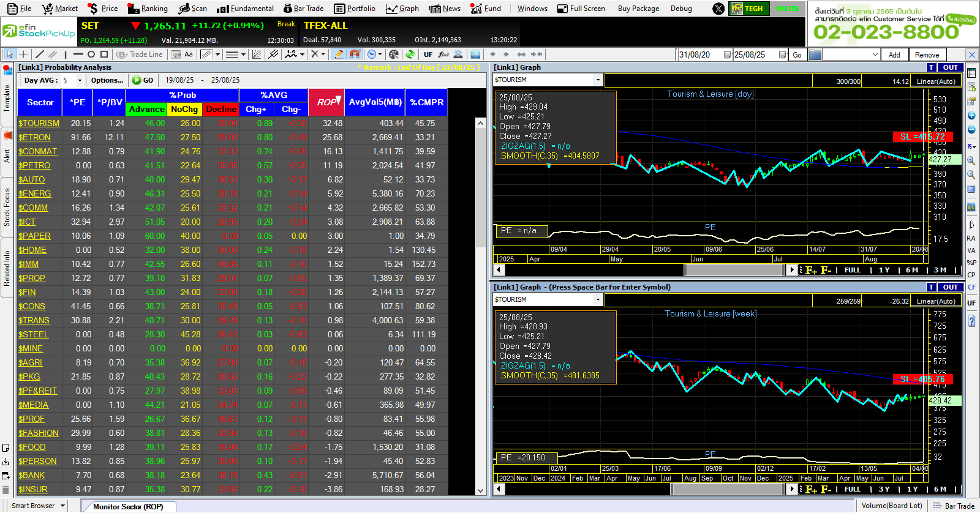Click the F+ font increase icon

[x=811, y=270]
